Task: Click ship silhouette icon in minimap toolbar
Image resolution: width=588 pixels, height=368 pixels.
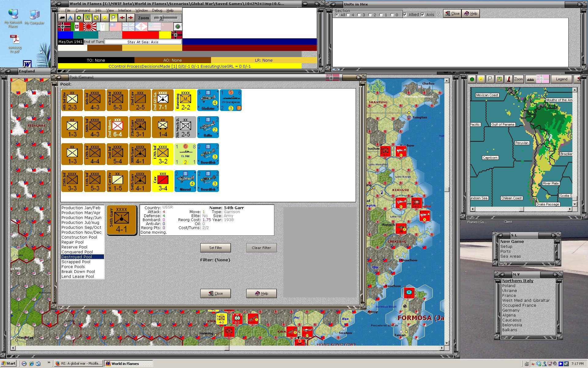Action: coord(530,79)
